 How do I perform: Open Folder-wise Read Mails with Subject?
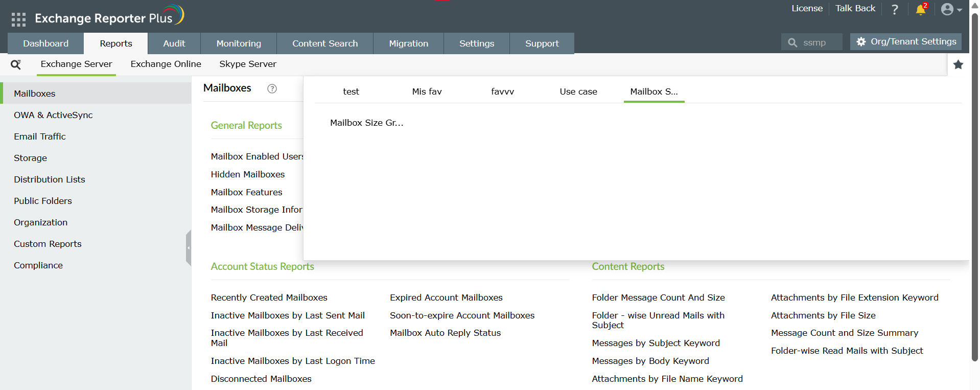point(847,351)
